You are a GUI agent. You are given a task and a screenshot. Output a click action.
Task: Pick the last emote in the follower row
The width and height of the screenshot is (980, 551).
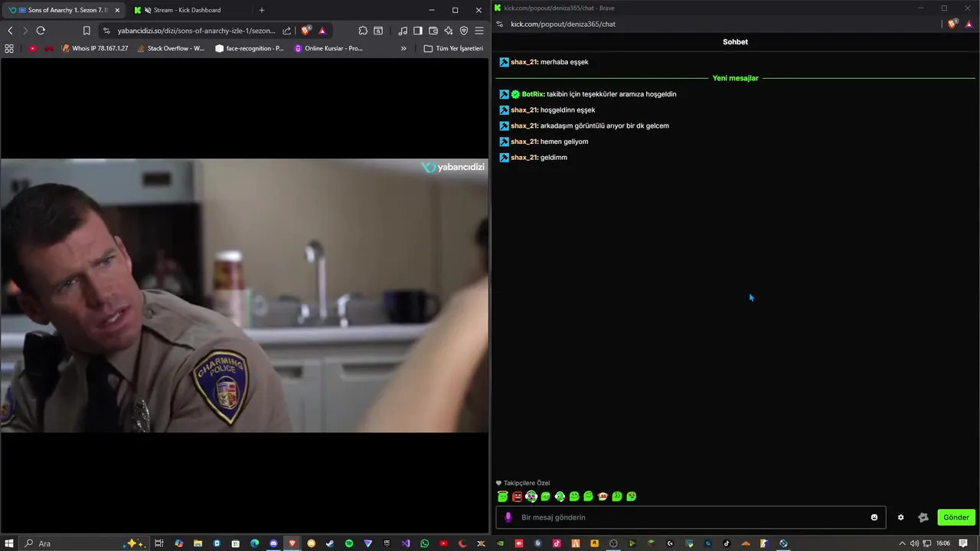click(x=632, y=497)
